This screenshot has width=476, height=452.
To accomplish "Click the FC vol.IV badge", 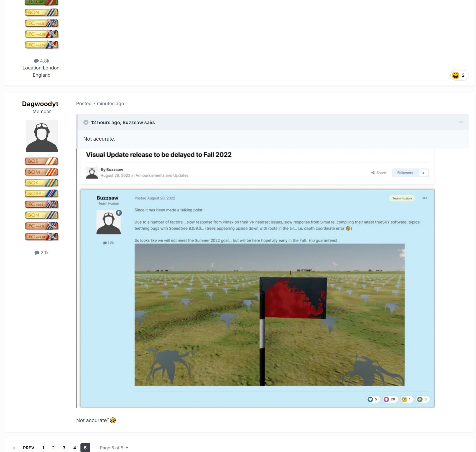I will pyautogui.click(x=41, y=45).
